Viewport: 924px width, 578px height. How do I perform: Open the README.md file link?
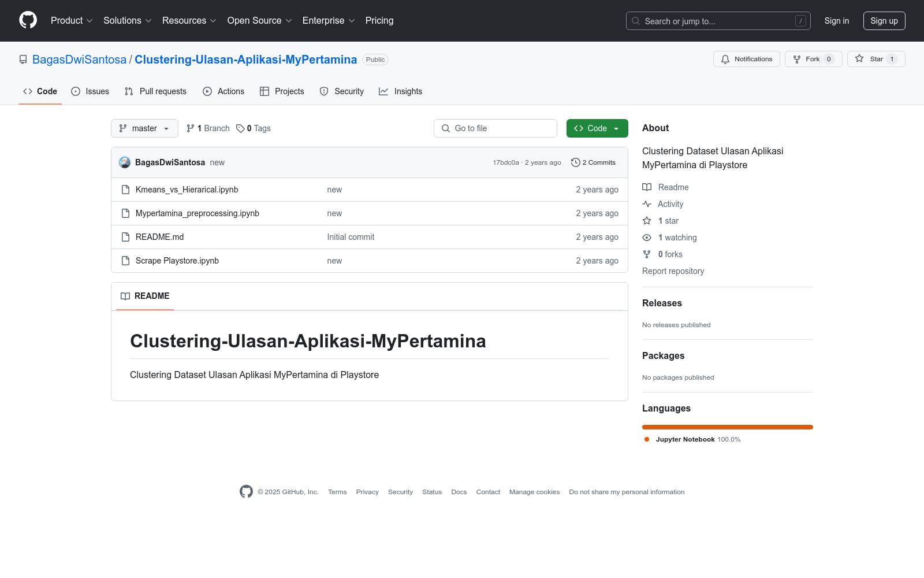tap(159, 237)
